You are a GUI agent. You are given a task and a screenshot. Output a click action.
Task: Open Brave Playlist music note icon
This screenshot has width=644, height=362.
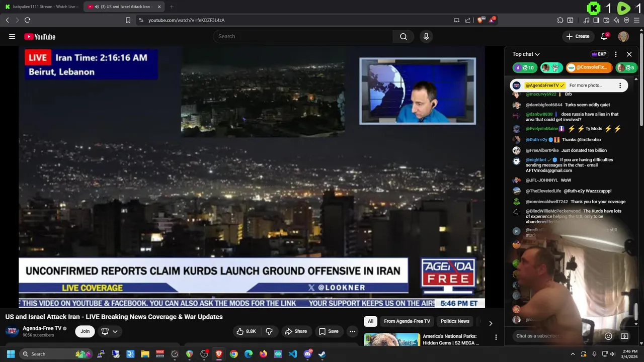tap(587, 20)
